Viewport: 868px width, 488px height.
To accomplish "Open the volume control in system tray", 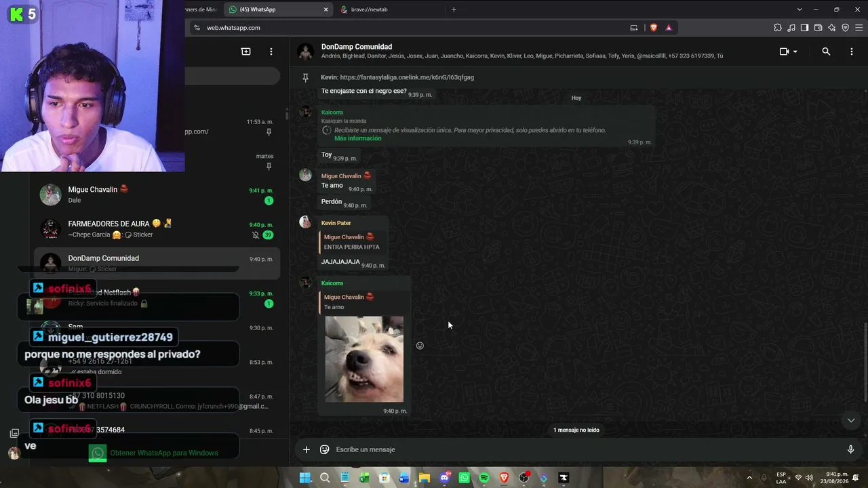I will pyautogui.click(x=809, y=478).
